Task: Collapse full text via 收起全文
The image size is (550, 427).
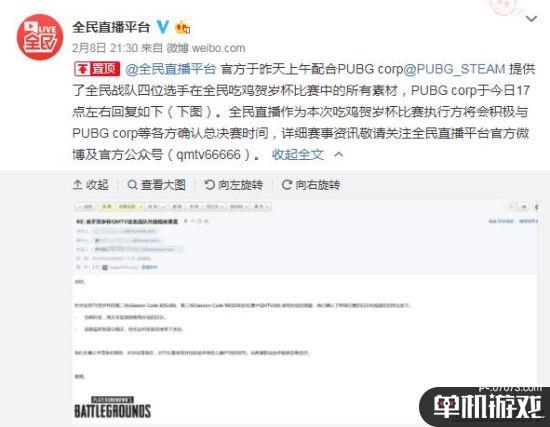Action: pos(297,154)
